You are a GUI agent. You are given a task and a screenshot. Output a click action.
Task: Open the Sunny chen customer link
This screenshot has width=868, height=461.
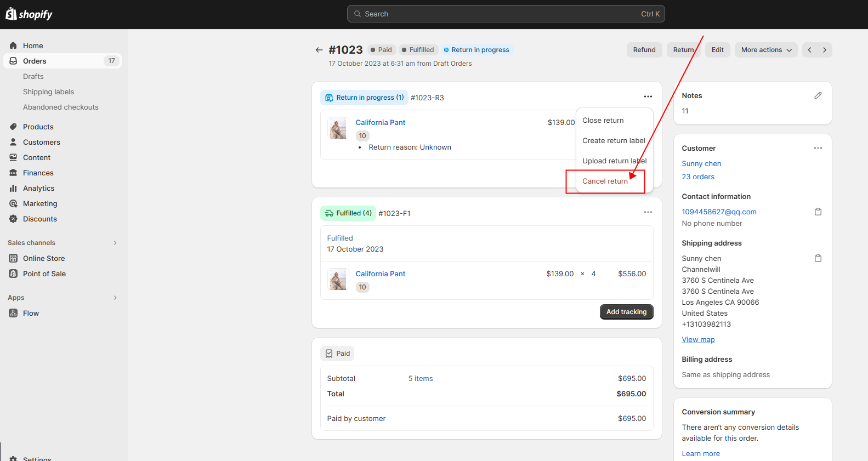[x=701, y=164]
